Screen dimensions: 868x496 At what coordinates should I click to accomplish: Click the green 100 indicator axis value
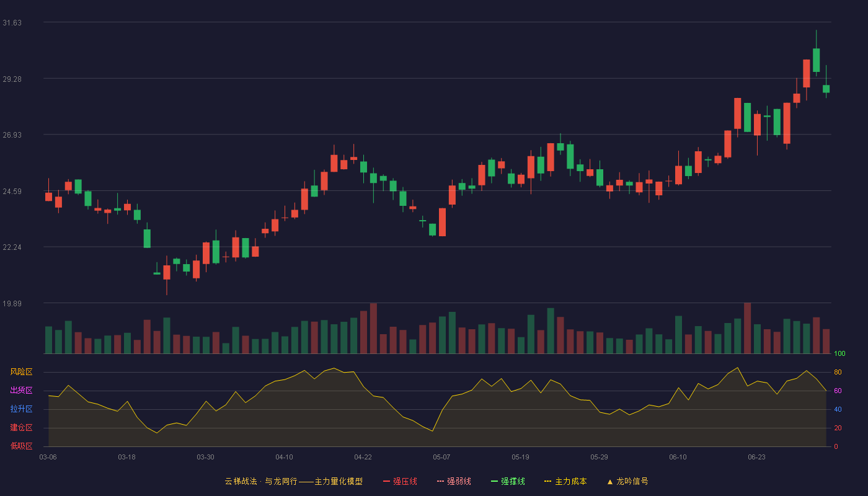click(839, 354)
